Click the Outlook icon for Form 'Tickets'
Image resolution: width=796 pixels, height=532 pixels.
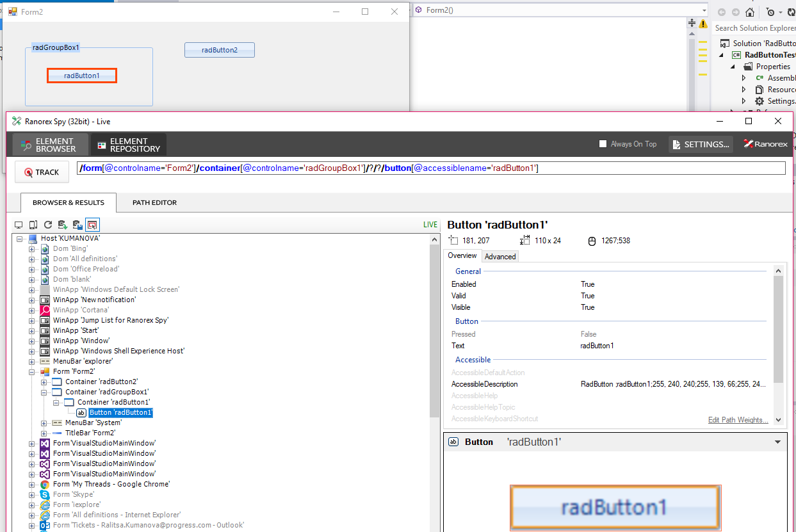(45, 525)
